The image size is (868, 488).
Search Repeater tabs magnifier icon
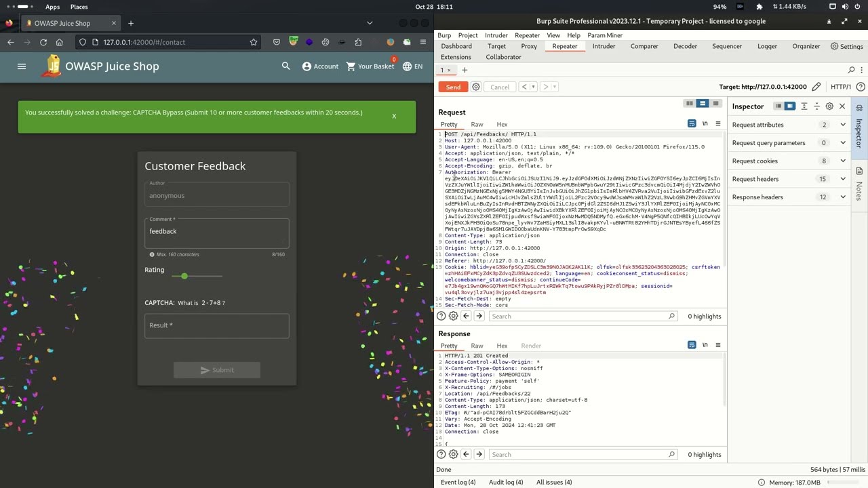(x=852, y=70)
